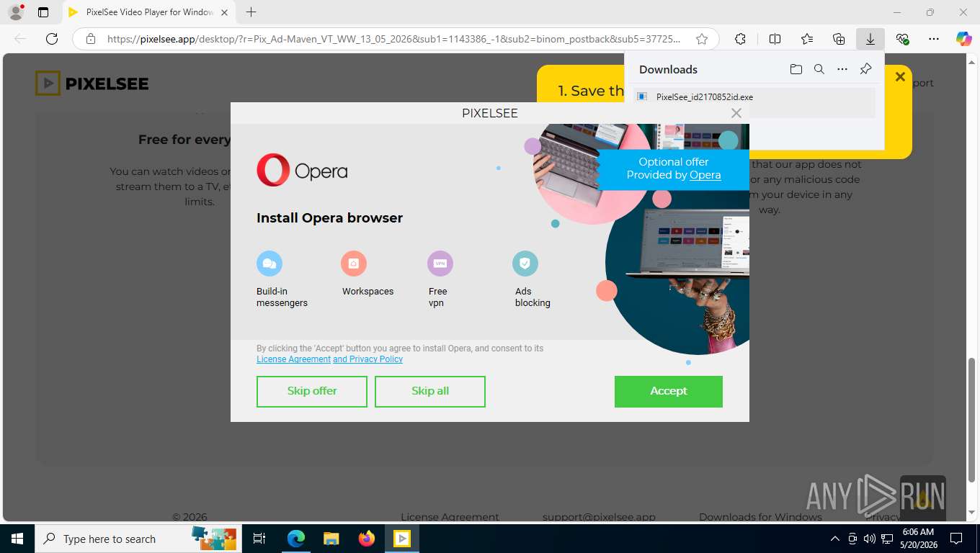Open more options in Downloads panel
The height and width of the screenshot is (553, 980).
842,69
